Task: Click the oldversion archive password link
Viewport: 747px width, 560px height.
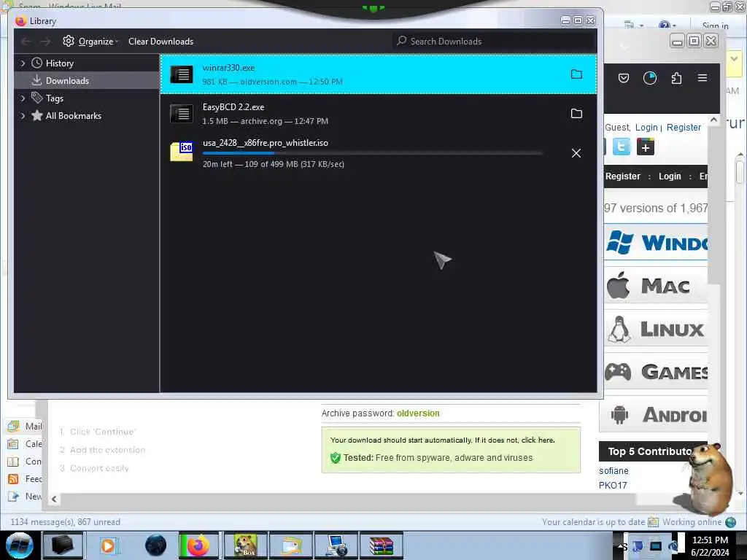Action: point(418,413)
